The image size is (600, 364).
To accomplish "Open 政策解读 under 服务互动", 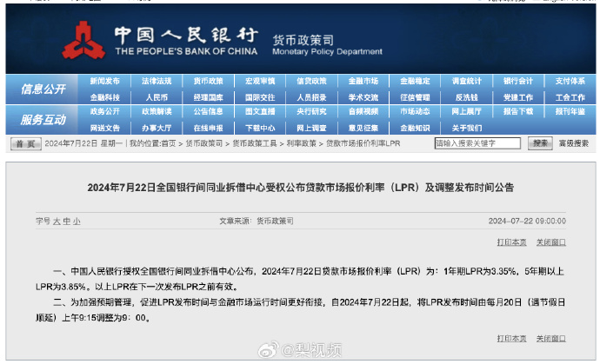I will [157, 112].
